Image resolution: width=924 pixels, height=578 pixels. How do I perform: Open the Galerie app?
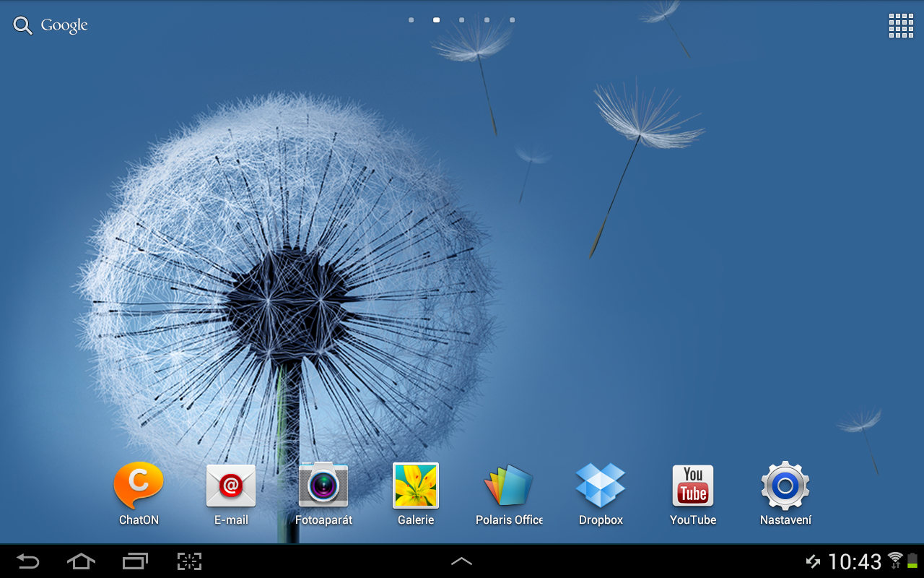tap(416, 486)
